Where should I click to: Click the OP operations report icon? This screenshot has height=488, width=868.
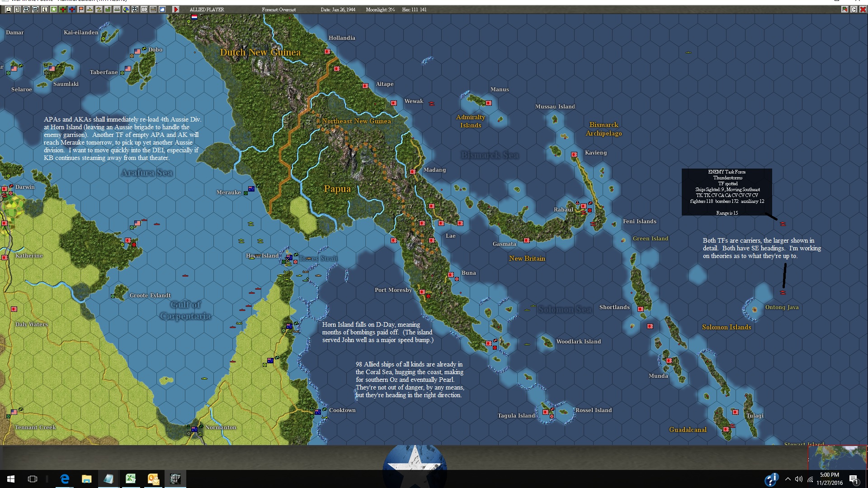(144, 9)
